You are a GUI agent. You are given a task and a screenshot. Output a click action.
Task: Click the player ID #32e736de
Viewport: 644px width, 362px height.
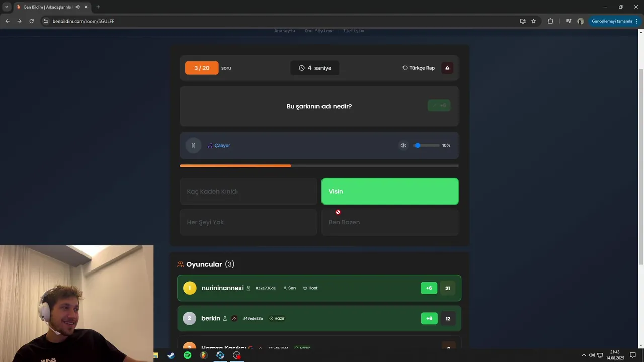266,288
